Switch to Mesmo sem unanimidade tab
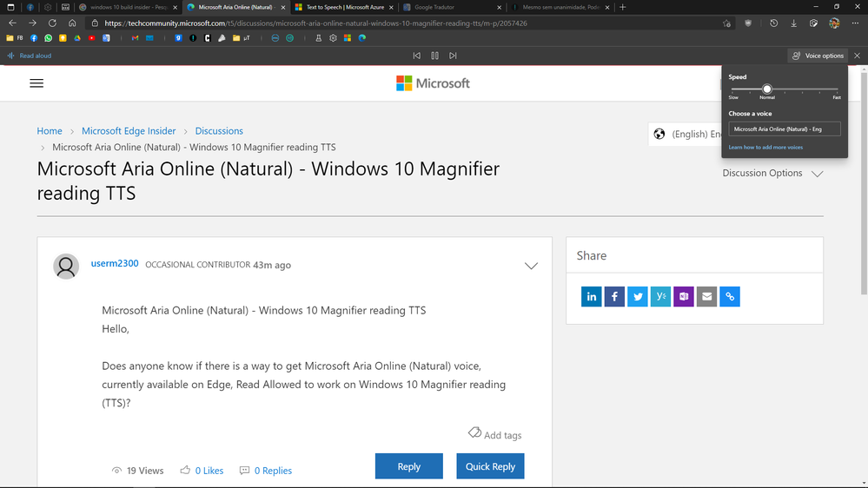The image size is (868, 488). tap(560, 7)
